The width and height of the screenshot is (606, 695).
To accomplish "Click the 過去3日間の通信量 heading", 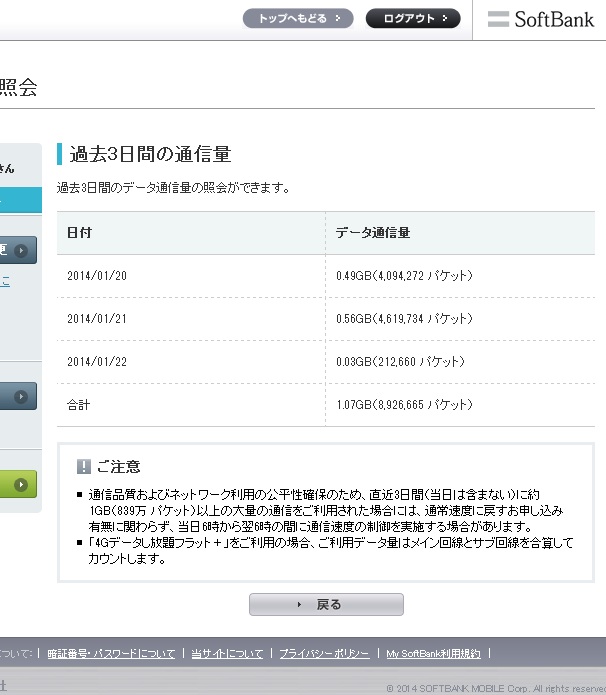I will pos(150,154).
